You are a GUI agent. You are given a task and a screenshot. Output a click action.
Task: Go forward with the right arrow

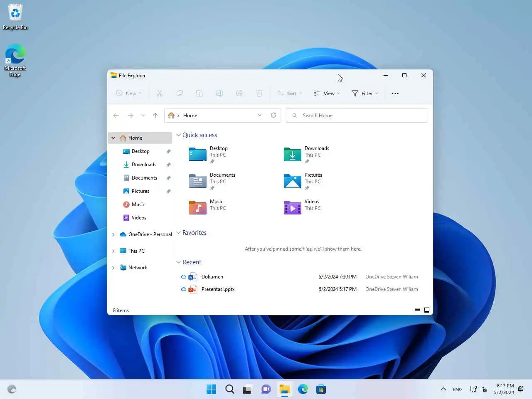click(131, 116)
